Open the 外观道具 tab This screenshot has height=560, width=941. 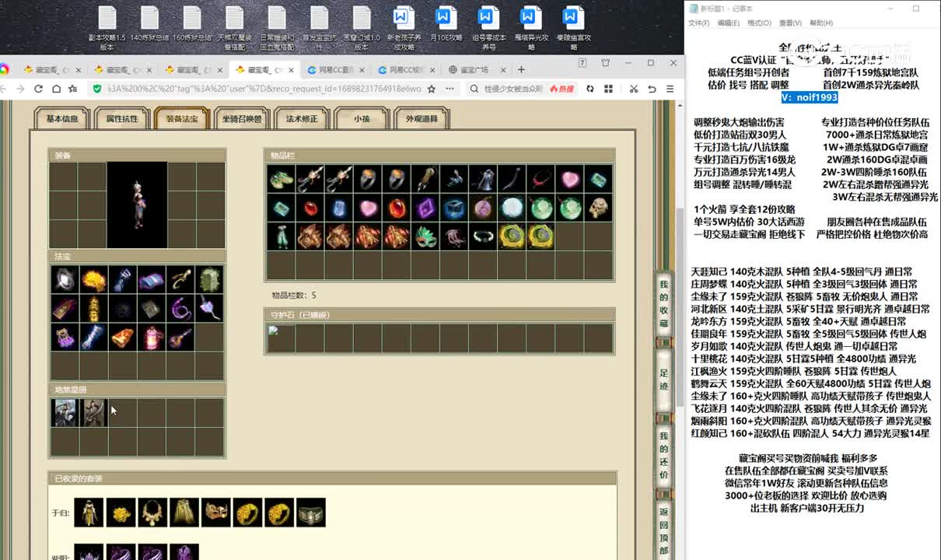click(x=422, y=118)
